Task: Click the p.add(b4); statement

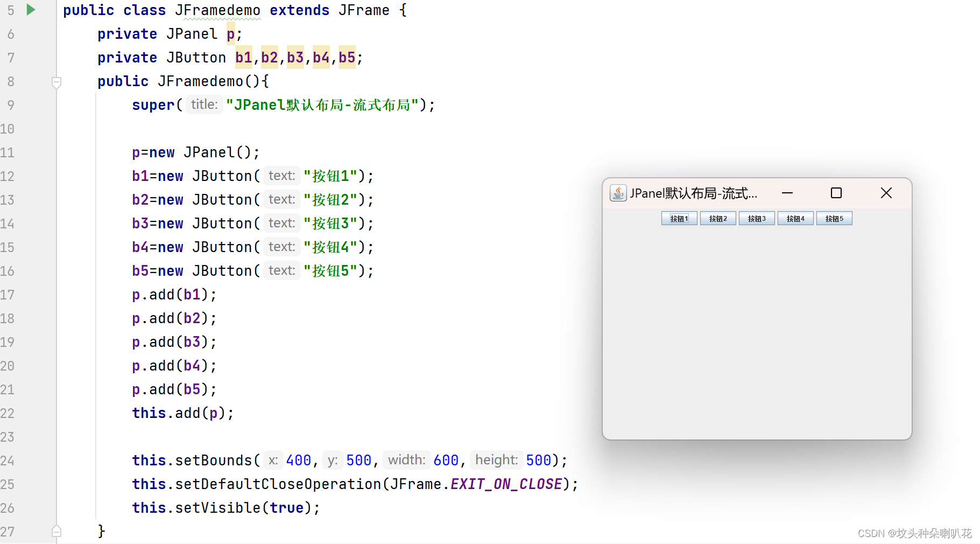Action: 174,366
